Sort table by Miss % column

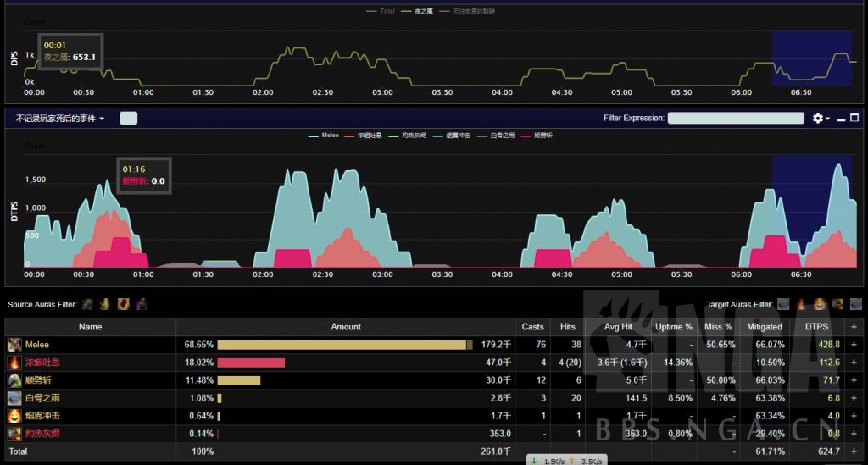point(718,327)
